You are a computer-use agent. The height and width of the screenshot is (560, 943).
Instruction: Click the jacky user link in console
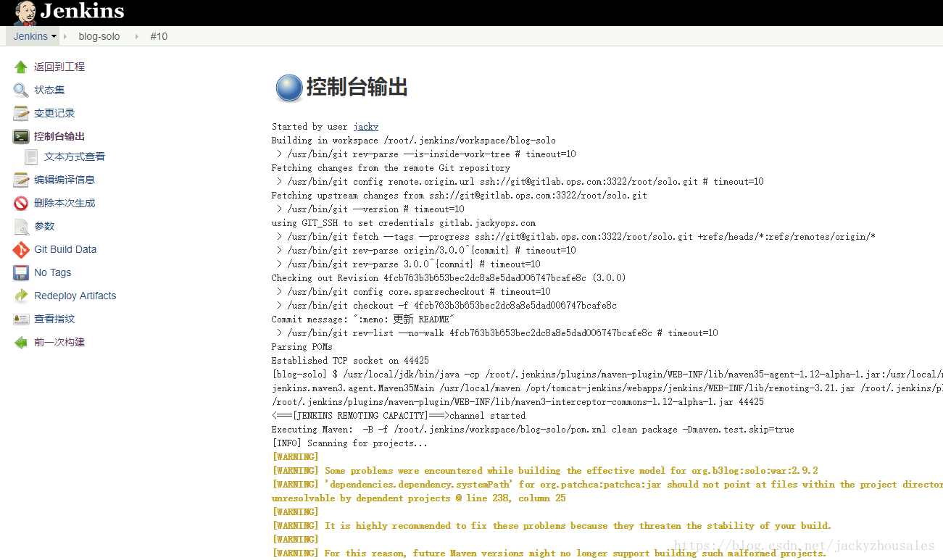click(x=366, y=127)
